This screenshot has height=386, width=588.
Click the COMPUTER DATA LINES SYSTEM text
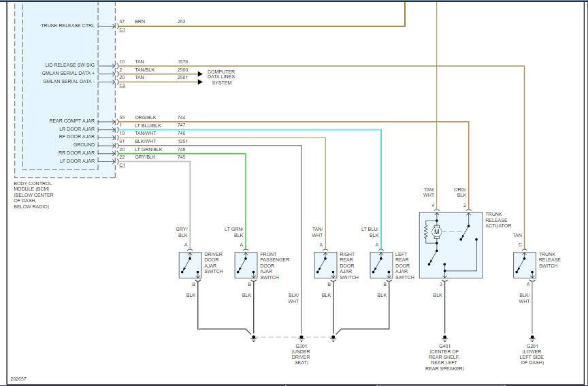(221, 77)
